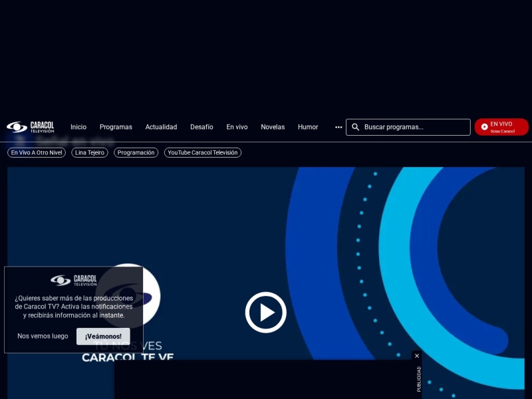532x399 pixels.
Task: Open the Programación tag
Action: pyautogui.click(x=136, y=153)
